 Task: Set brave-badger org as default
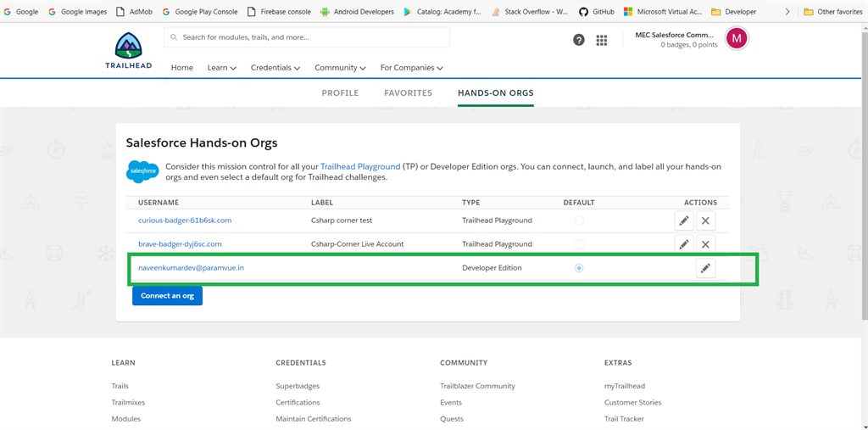[x=579, y=244]
